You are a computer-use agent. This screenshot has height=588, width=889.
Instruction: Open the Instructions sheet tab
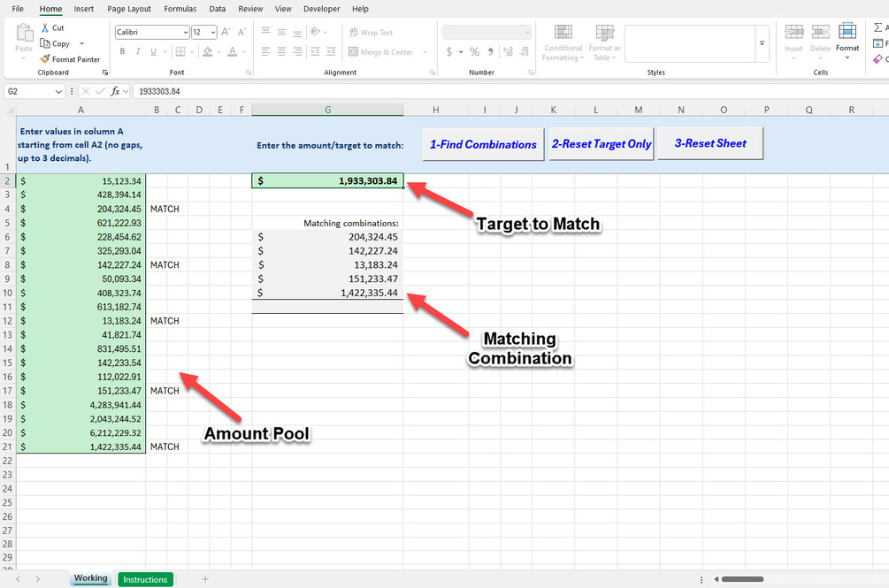pyautogui.click(x=144, y=579)
